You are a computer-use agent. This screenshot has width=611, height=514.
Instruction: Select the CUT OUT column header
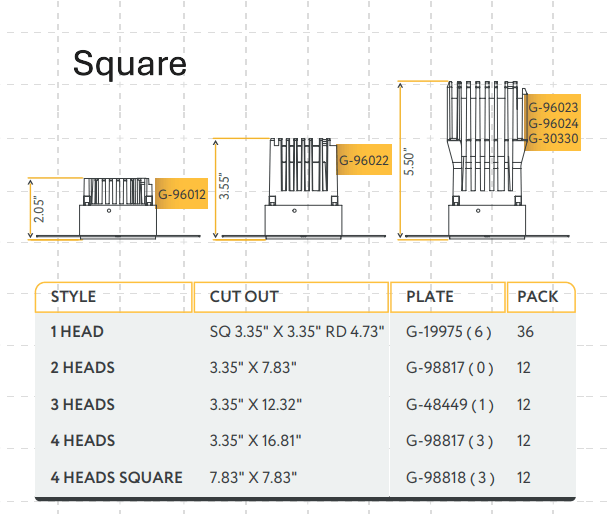click(244, 297)
